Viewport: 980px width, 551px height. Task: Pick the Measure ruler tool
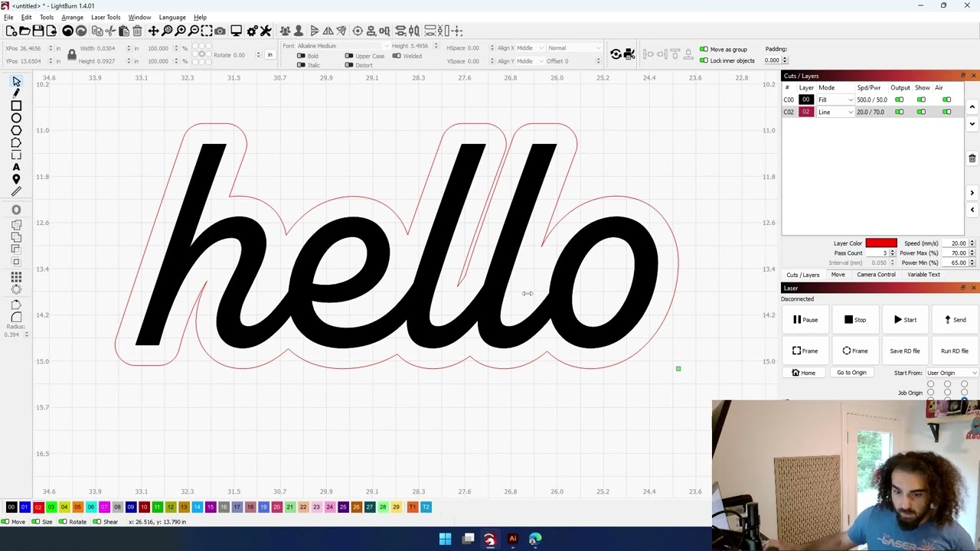click(x=16, y=191)
